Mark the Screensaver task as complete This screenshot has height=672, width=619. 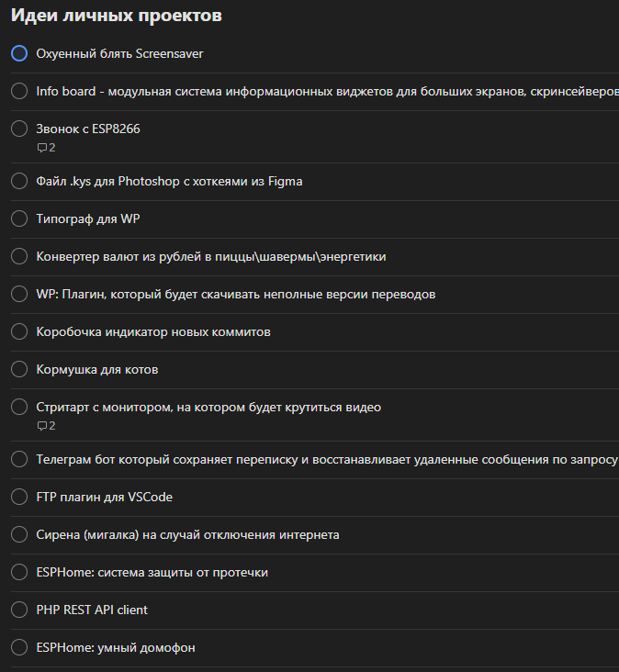pyautogui.click(x=19, y=53)
